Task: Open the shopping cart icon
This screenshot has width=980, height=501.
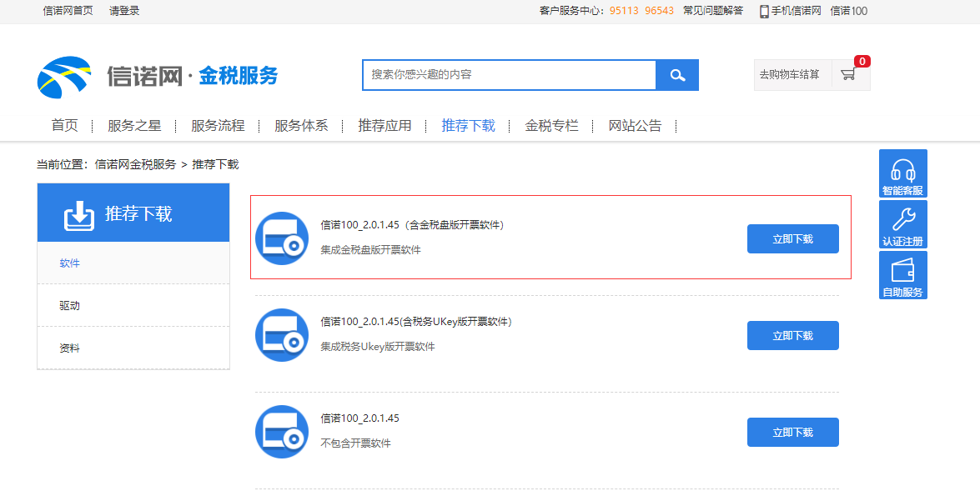Action: tap(848, 74)
